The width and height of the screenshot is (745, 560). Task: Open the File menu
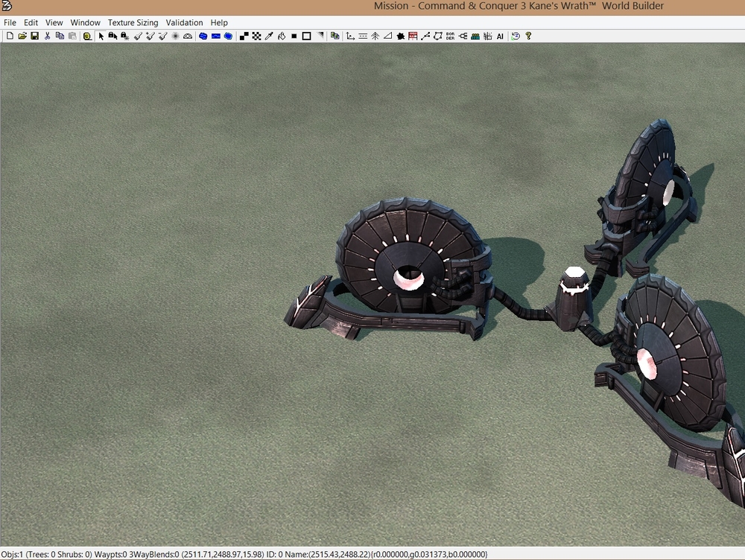point(10,22)
